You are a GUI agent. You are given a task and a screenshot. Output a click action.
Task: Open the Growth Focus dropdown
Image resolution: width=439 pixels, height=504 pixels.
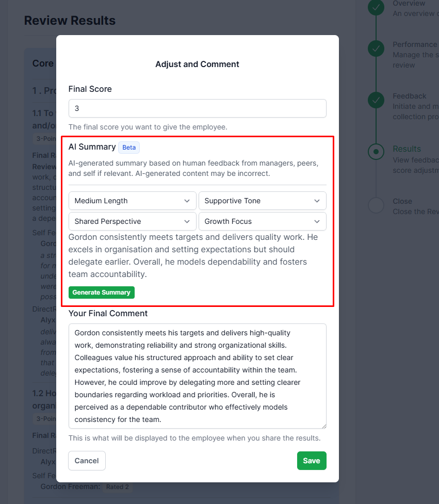[262, 221]
